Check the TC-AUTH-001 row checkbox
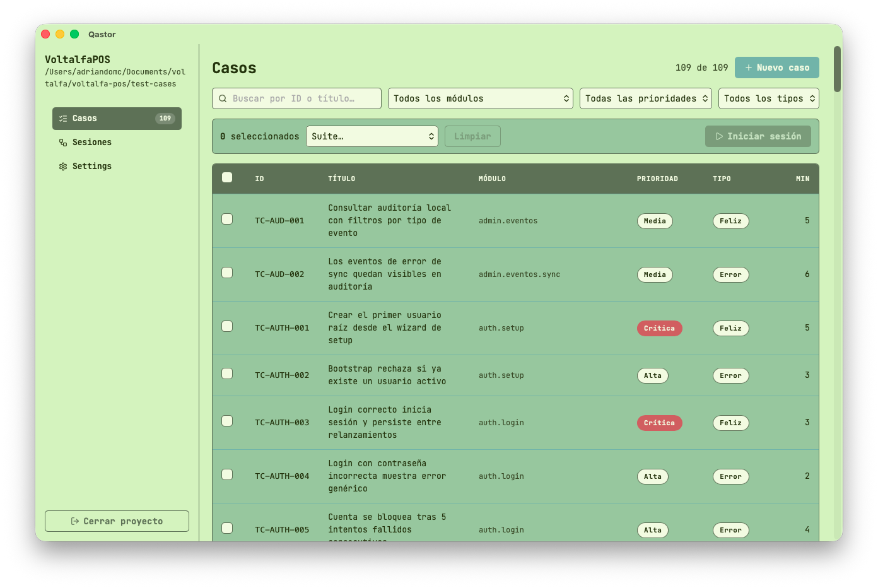Screen dimensions: 878x588 pos(227,326)
